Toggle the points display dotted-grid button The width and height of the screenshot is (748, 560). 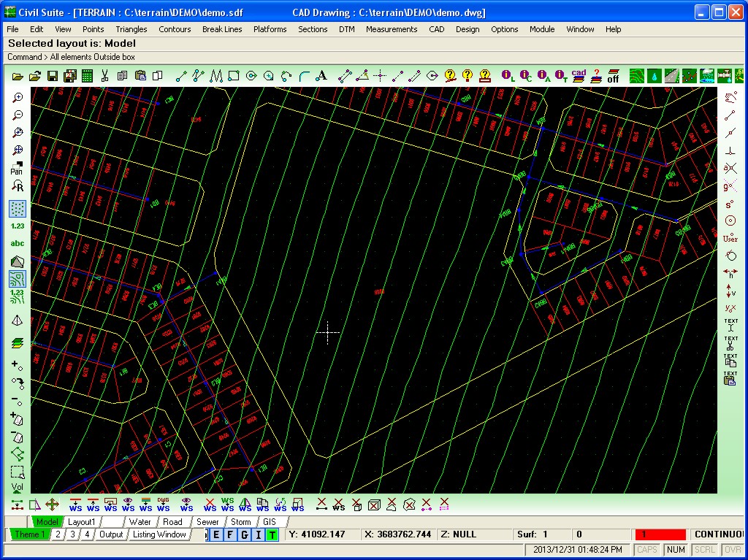[18, 209]
